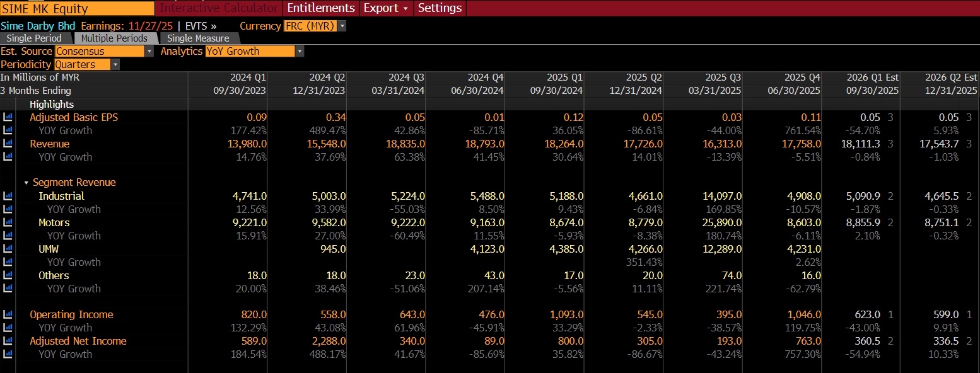The image size is (980, 373).
Task: Click chart icon beside Industrial segment row
Action: (x=8, y=196)
